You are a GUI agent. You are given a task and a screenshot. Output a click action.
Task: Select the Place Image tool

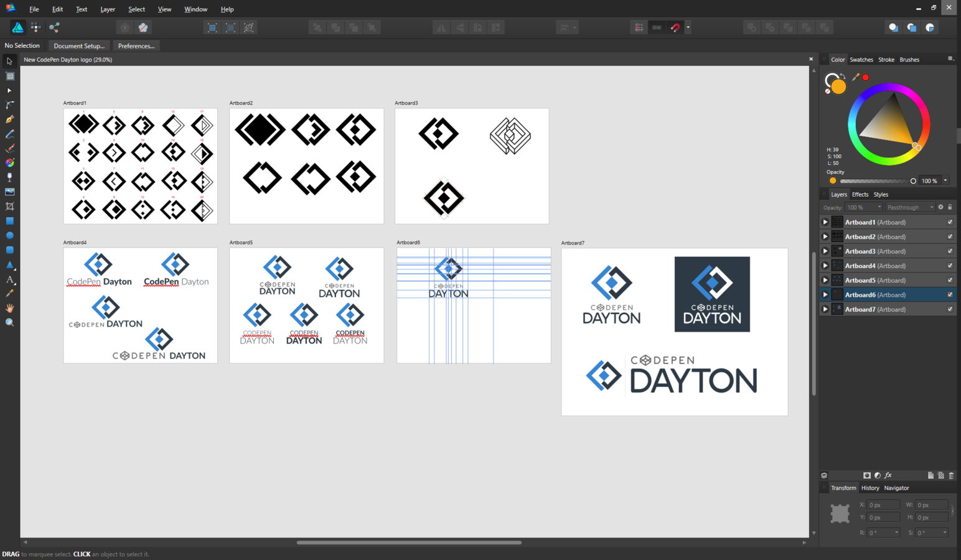pos(9,192)
